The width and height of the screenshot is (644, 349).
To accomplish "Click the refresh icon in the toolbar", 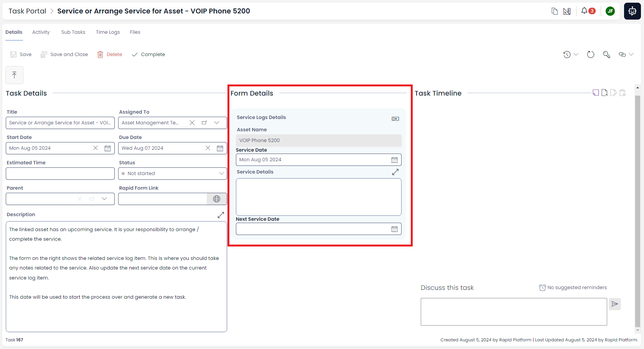I will click(590, 55).
